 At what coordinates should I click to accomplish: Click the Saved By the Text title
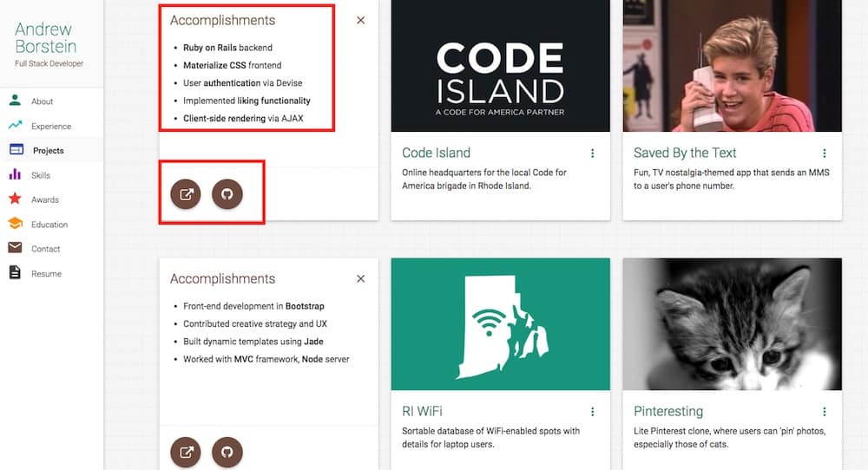[685, 153]
